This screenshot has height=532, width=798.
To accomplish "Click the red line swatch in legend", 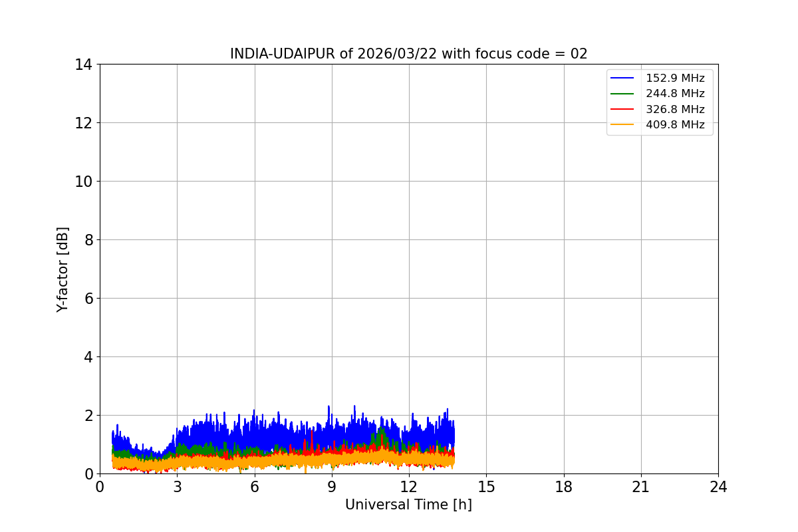I will pos(622,109).
